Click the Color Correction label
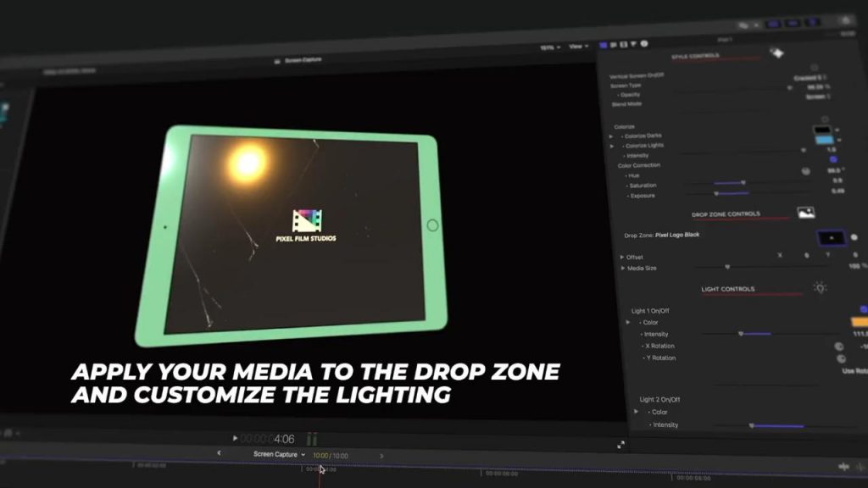Screen dimensions: 868x488 pyautogui.click(x=639, y=165)
